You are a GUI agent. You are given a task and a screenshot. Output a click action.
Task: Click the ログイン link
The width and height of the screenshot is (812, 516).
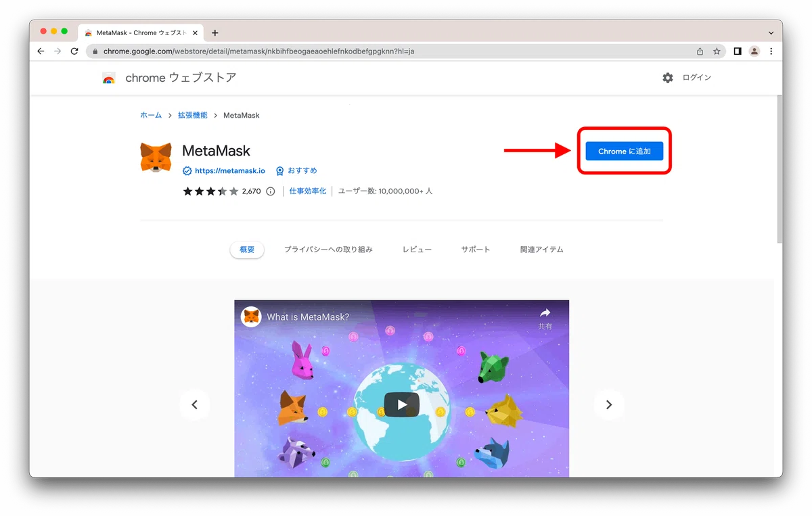(697, 78)
